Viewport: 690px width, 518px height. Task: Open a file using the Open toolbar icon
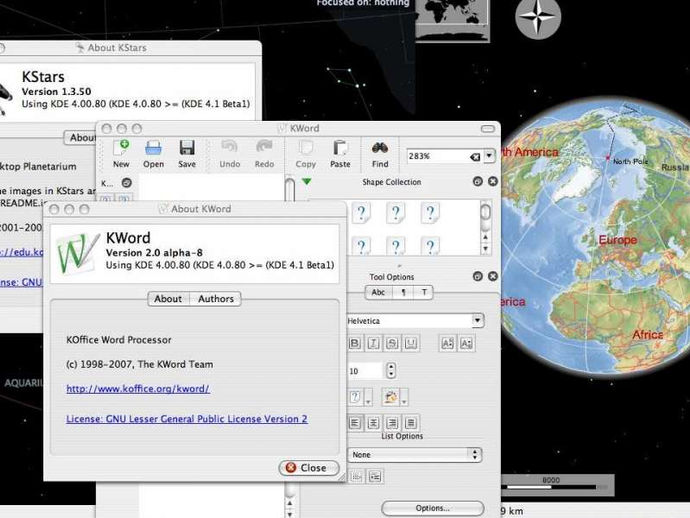153,148
